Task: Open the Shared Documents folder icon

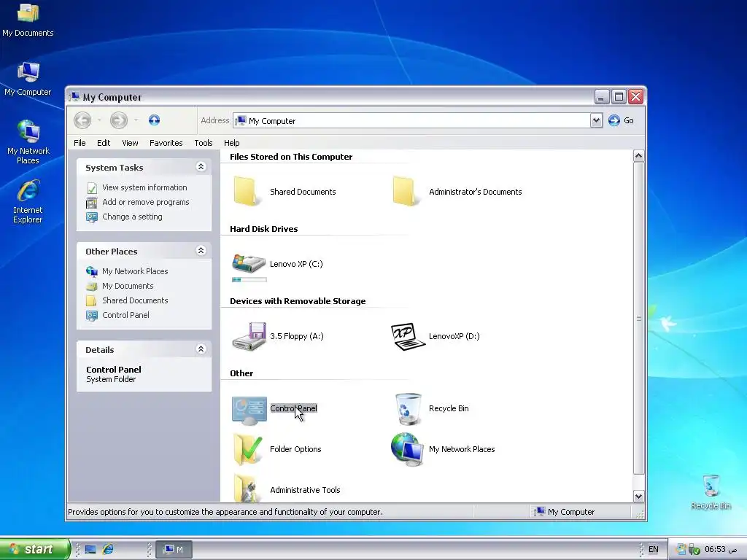Action: [x=247, y=192]
